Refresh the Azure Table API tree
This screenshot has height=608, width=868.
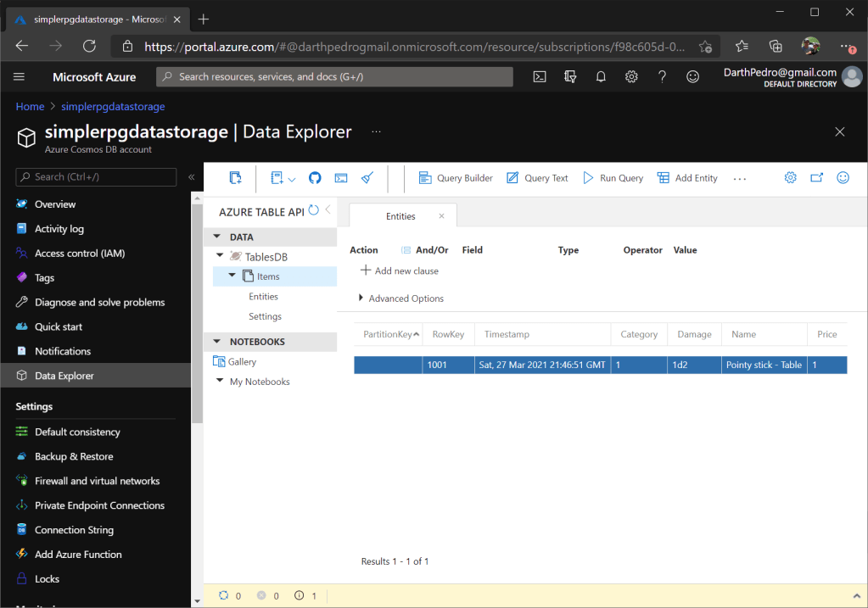coord(314,210)
